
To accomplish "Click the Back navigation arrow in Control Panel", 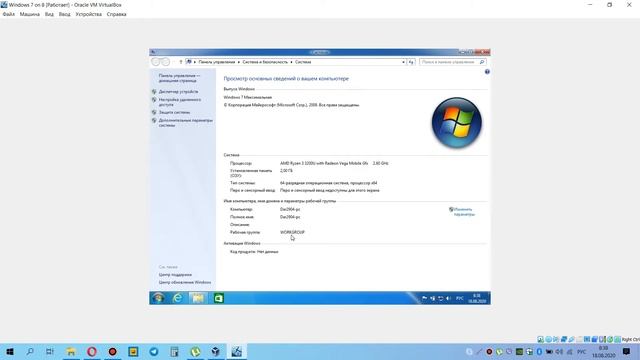I will point(156,62).
